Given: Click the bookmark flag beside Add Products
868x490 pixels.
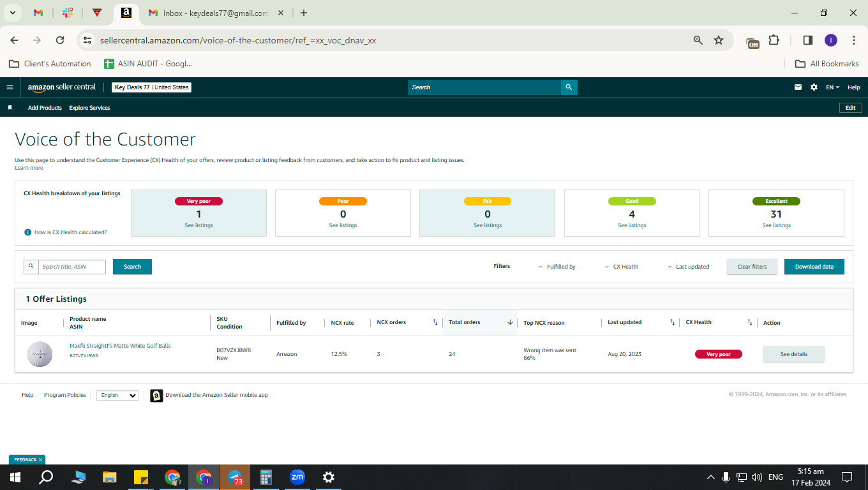Looking at the screenshot, I should tap(10, 108).
